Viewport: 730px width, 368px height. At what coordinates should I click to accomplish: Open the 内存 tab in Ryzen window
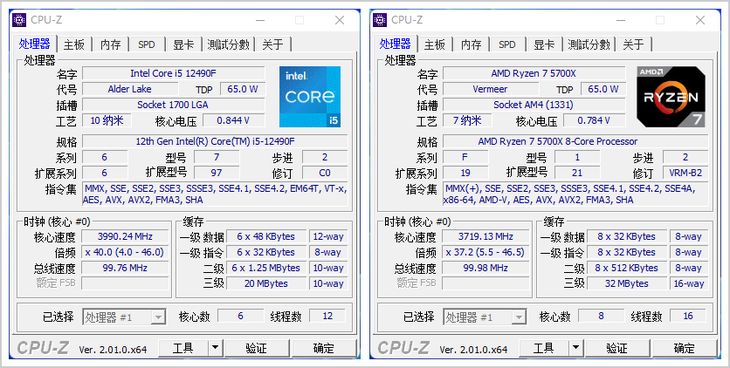click(x=471, y=45)
